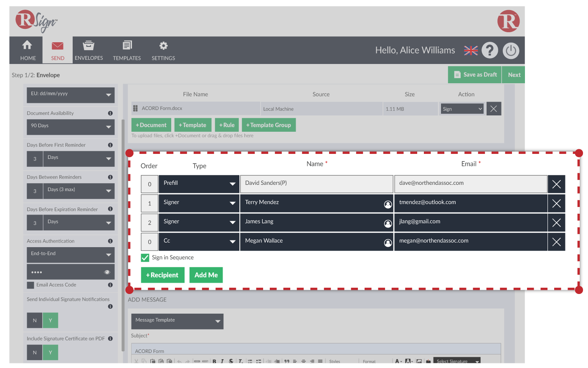Open contact picker for James Lang
Viewport: 588px width, 368px height.
click(x=388, y=223)
